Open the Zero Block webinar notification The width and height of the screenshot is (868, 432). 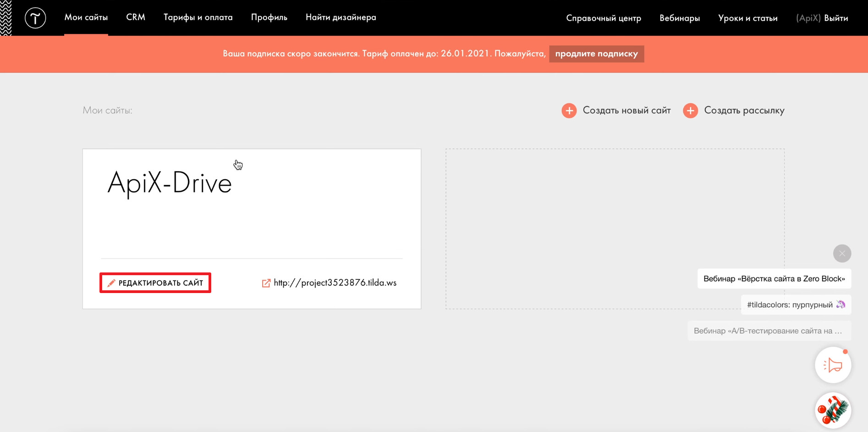pyautogui.click(x=774, y=279)
